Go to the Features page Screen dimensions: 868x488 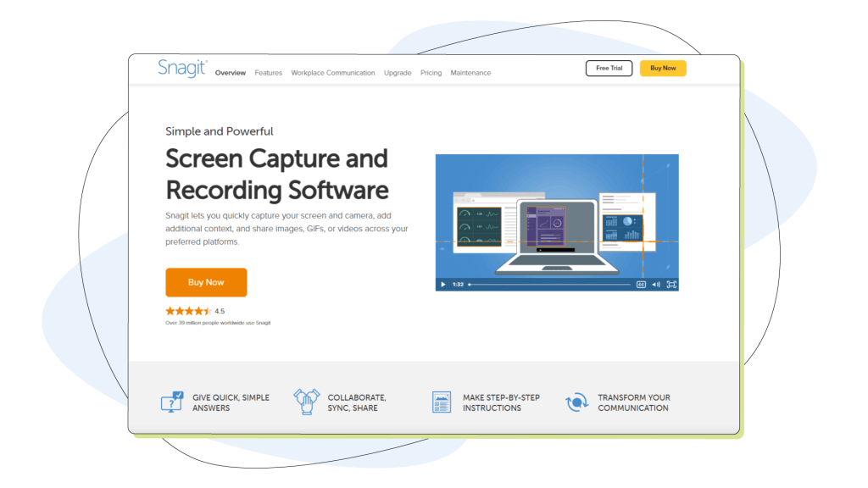(x=269, y=73)
